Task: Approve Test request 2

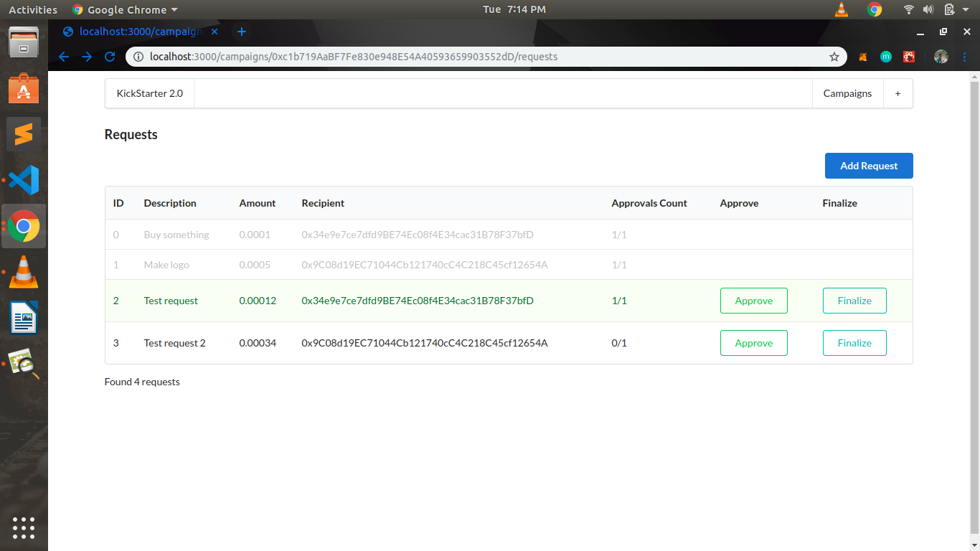Action: pyautogui.click(x=753, y=343)
